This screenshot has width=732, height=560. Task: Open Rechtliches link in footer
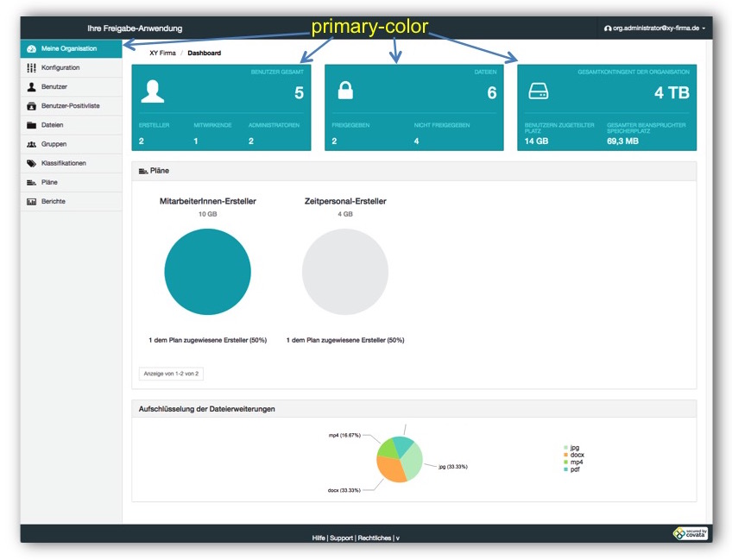coord(375,538)
